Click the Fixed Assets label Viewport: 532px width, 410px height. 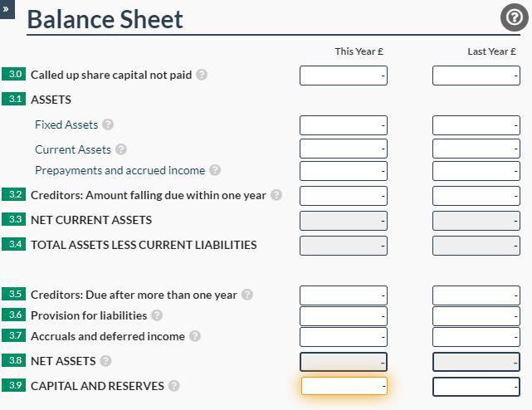pos(66,124)
